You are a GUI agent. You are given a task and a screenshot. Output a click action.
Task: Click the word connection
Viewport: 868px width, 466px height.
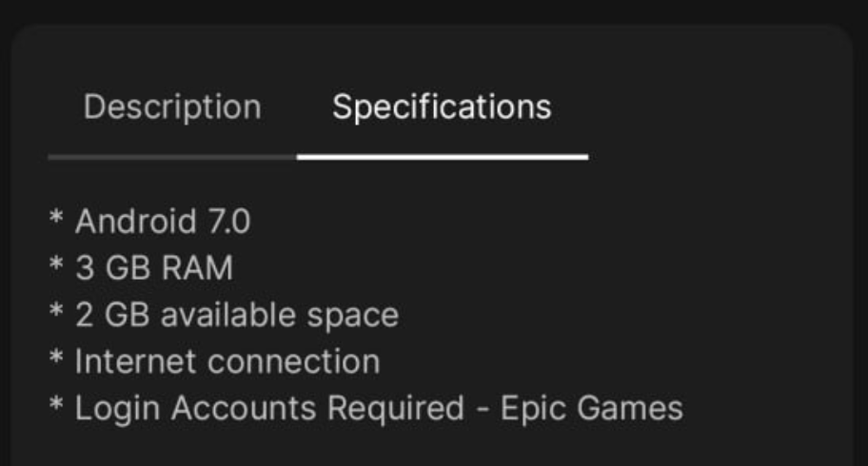point(293,362)
